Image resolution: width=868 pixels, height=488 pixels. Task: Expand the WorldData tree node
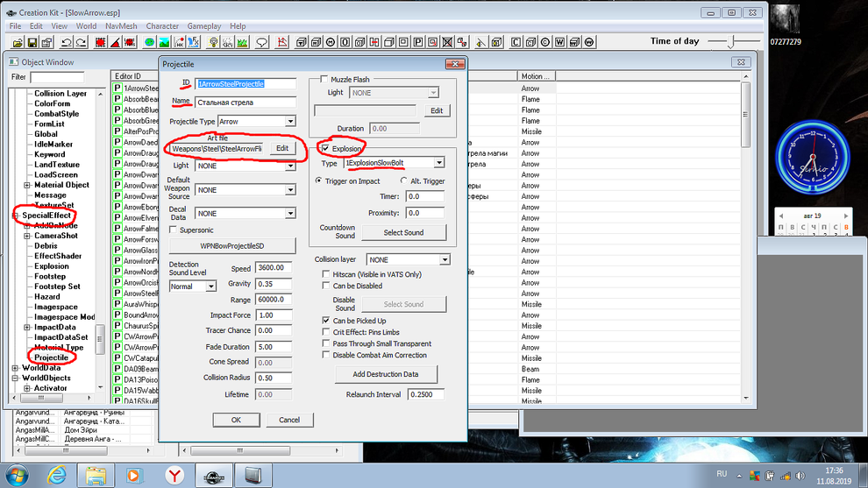click(17, 368)
